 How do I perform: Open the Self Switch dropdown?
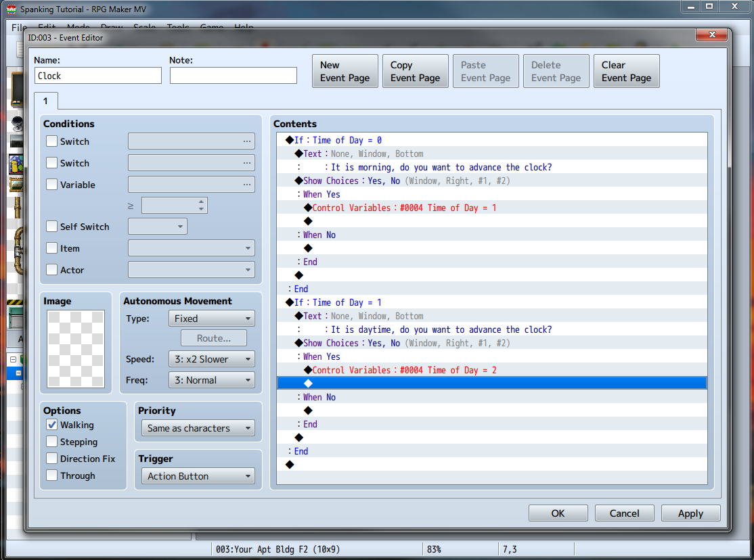pos(158,227)
